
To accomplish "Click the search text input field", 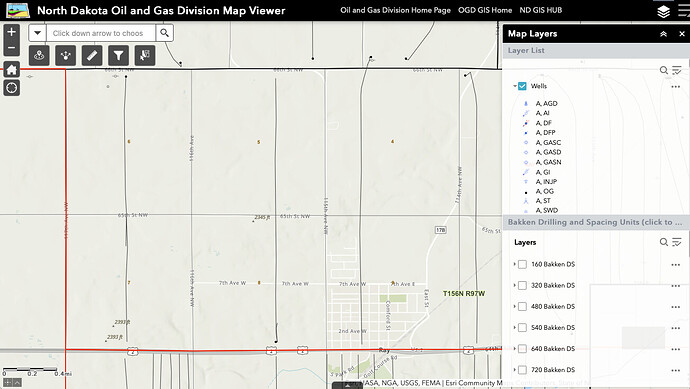I will 101,33.
